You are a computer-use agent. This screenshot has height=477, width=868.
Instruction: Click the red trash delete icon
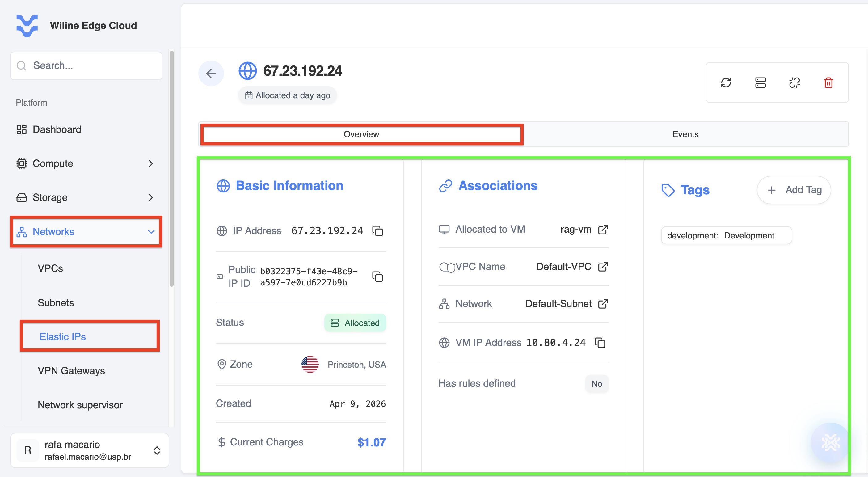coord(828,82)
